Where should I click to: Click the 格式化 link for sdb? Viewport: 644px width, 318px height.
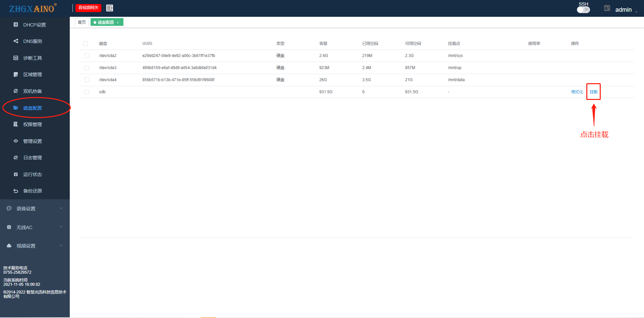coord(577,92)
